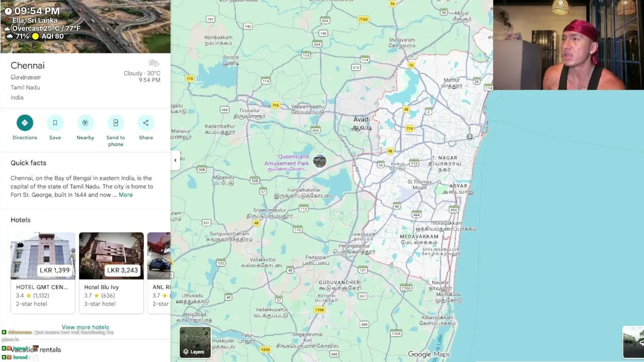
Task: Open the View more hotels link
Action: click(x=85, y=327)
